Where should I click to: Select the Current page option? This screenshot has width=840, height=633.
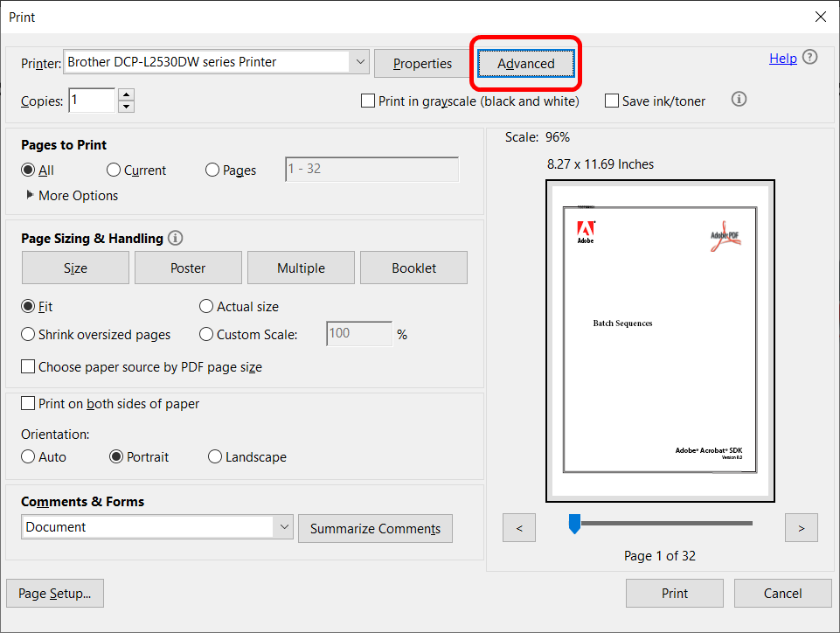point(112,170)
